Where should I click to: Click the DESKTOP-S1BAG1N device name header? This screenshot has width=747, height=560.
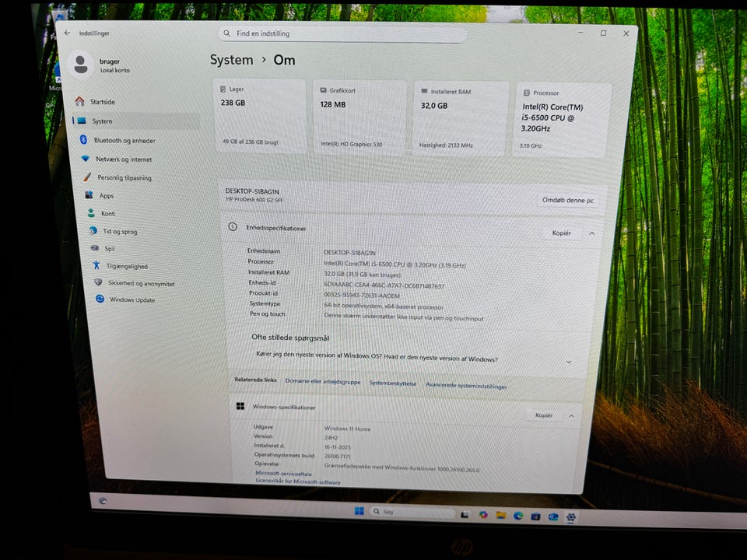point(252,191)
